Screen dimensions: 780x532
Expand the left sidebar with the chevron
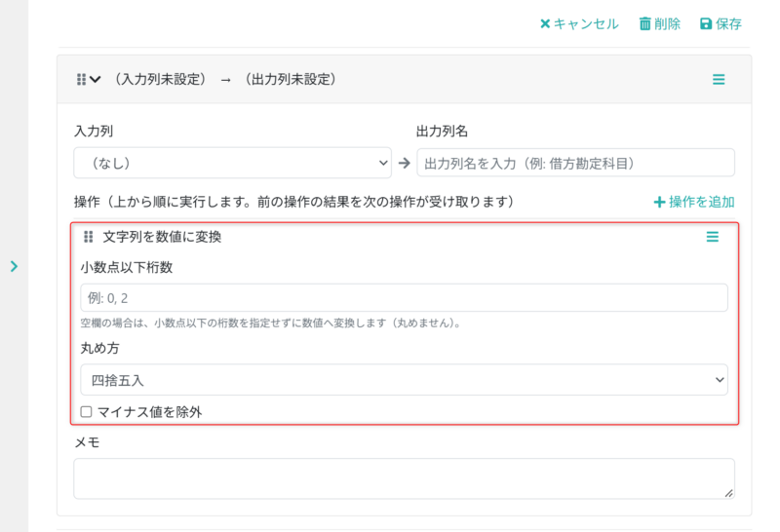pyautogui.click(x=14, y=267)
